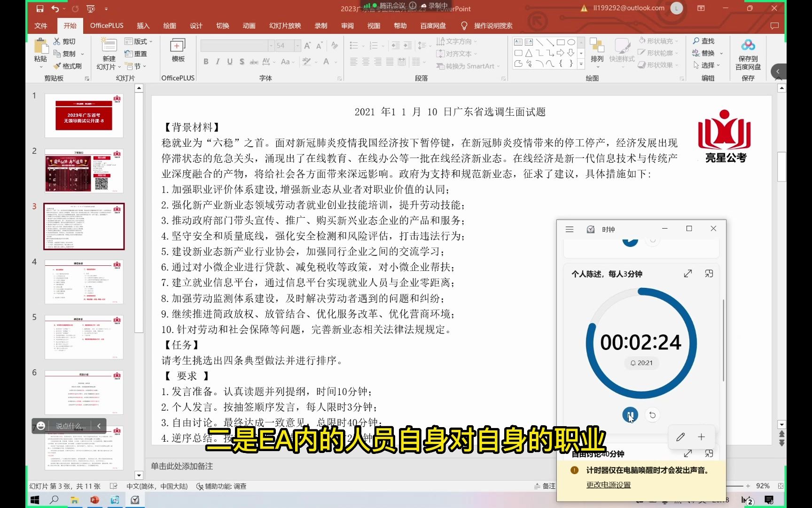Screen dimensions: 812x508
Task: Open 更改电源设置 link
Action: pos(609,485)
